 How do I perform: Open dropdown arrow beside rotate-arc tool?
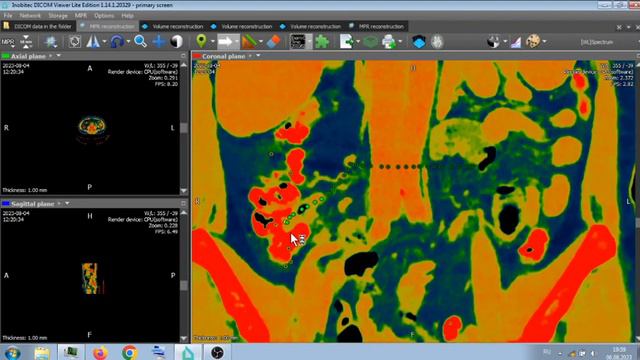[x=128, y=42]
